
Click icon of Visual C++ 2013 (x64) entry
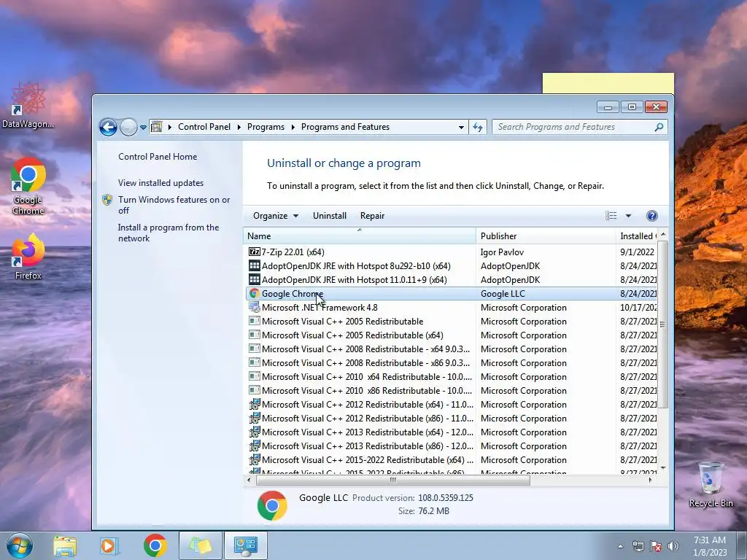point(255,432)
